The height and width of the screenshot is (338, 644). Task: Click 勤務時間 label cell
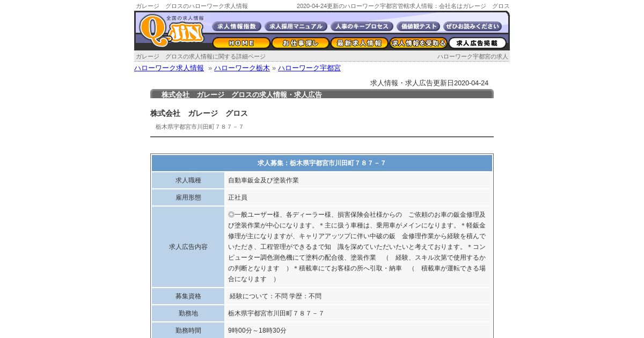188,330
